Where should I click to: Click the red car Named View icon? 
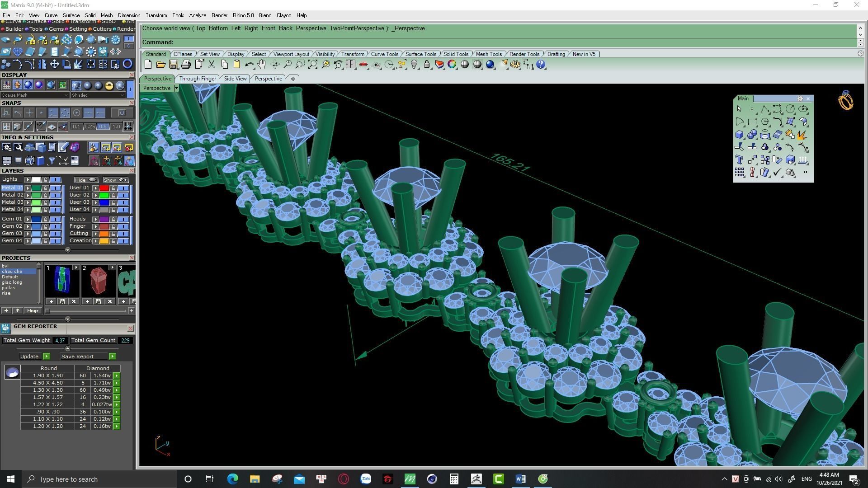(x=363, y=65)
